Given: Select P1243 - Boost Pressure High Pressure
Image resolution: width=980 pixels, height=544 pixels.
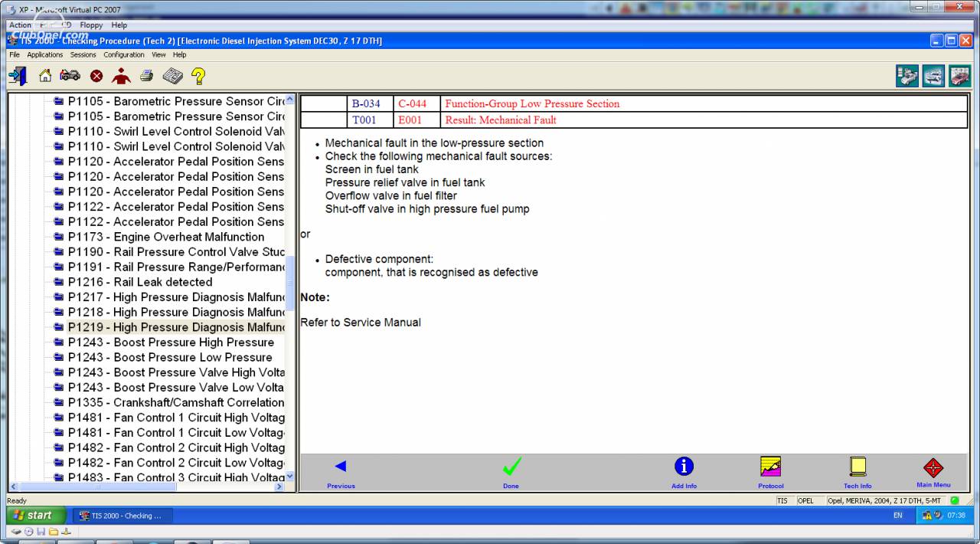Looking at the screenshot, I should coord(171,342).
